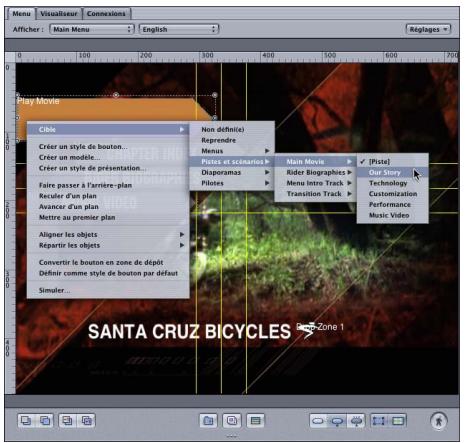
Task: Select Non défini(e) target option
Action: coord(232,129)
